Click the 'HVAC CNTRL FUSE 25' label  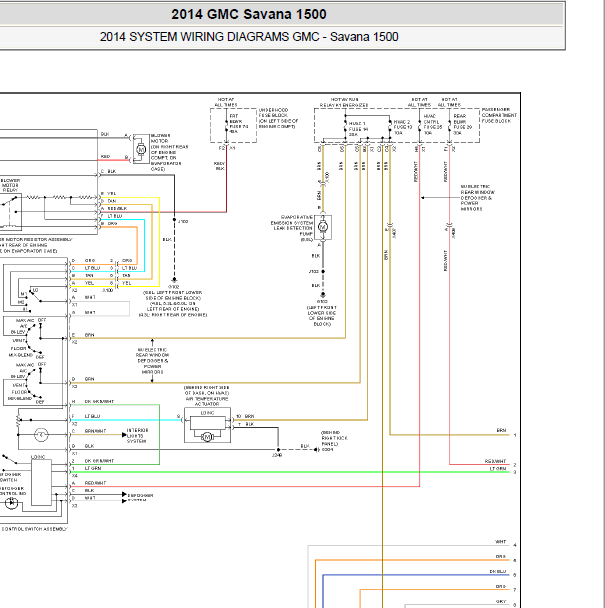click(433, 124)
